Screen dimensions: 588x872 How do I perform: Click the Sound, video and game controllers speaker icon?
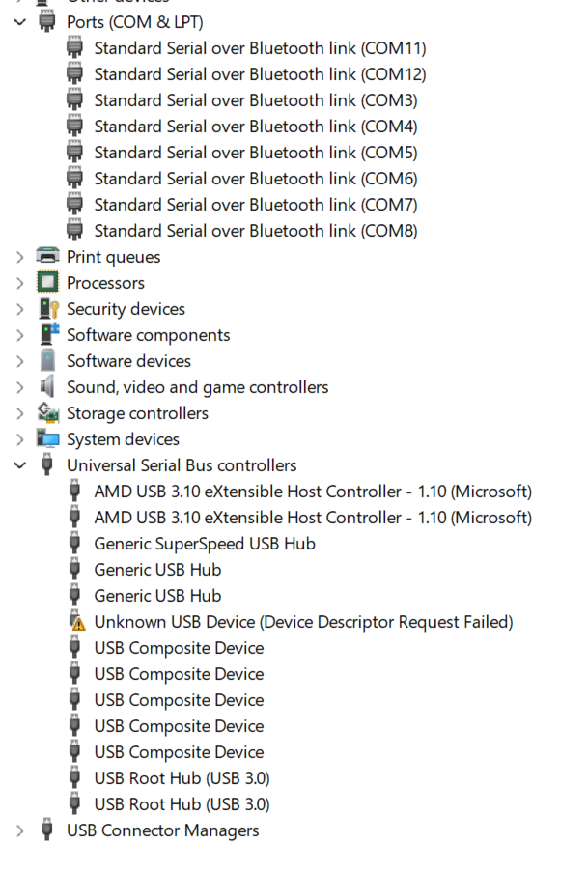(x=47, y=387)
